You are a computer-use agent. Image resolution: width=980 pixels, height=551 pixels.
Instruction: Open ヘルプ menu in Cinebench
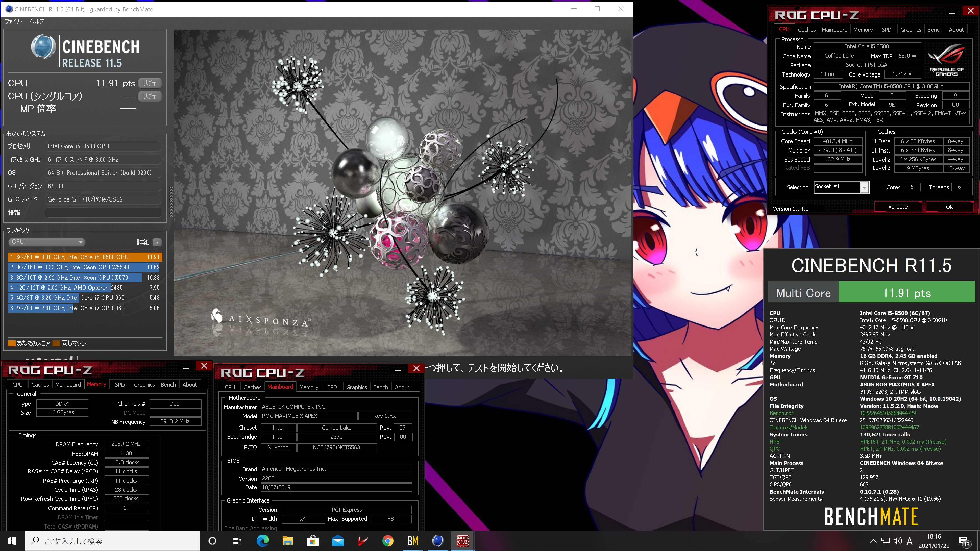tap(37, 22)
